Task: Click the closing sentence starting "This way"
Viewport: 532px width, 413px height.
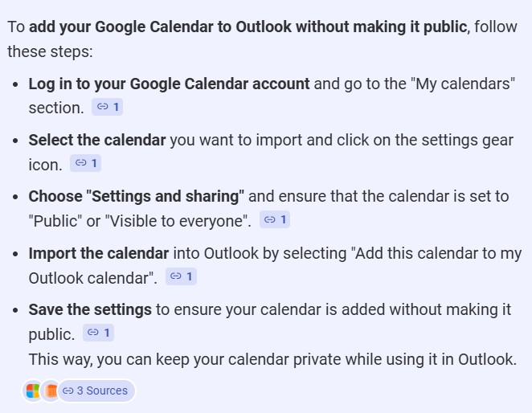Action: click(272, 358)
